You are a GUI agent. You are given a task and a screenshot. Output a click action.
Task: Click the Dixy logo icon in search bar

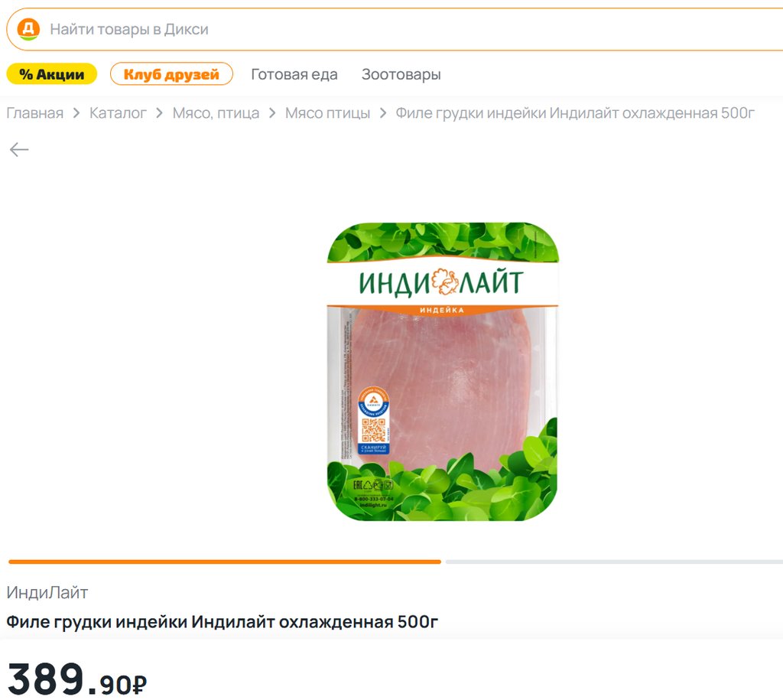[x=28, y=30]
